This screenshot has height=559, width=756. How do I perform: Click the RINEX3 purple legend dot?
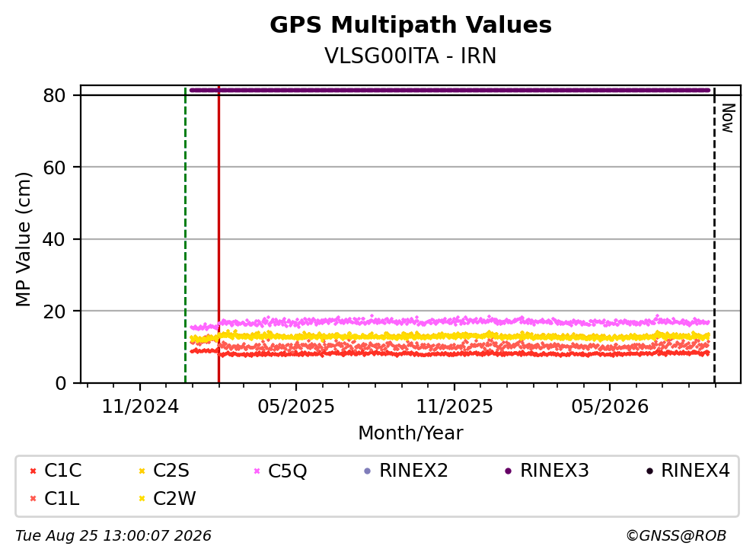tap(508, 471)
